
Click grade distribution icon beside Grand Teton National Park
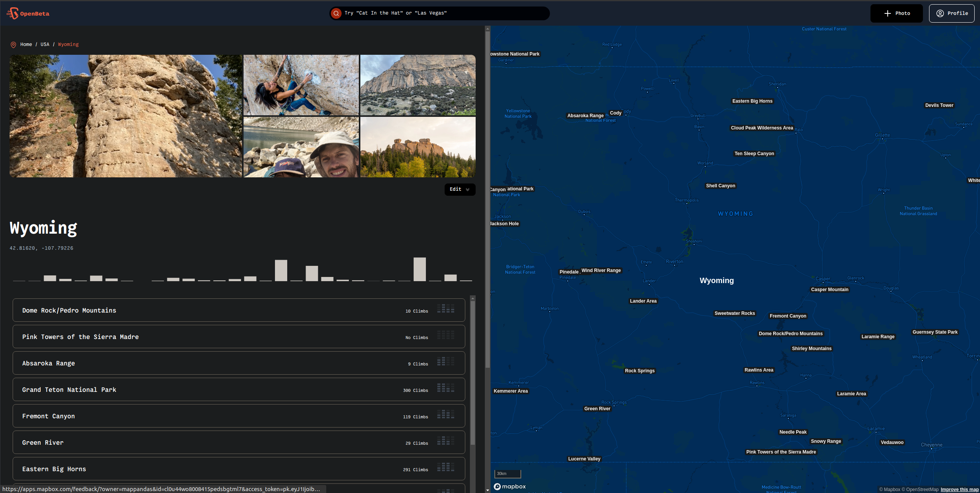446,388
